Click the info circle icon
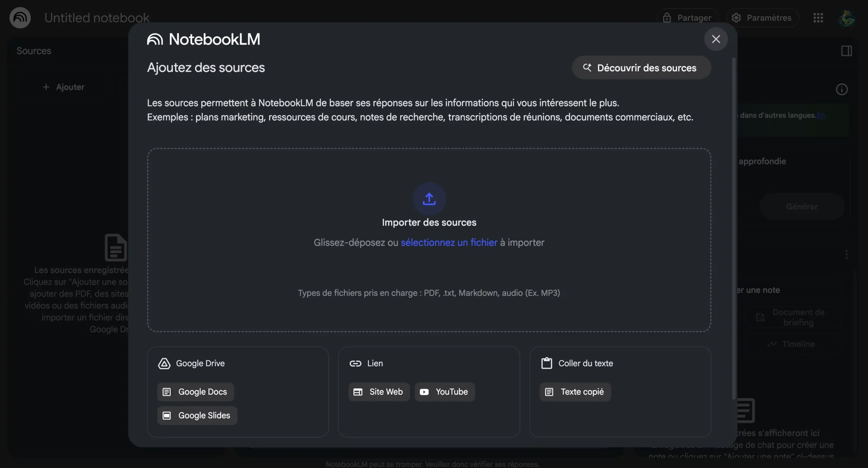Viewport: 868px width, 468px height. 842,89
